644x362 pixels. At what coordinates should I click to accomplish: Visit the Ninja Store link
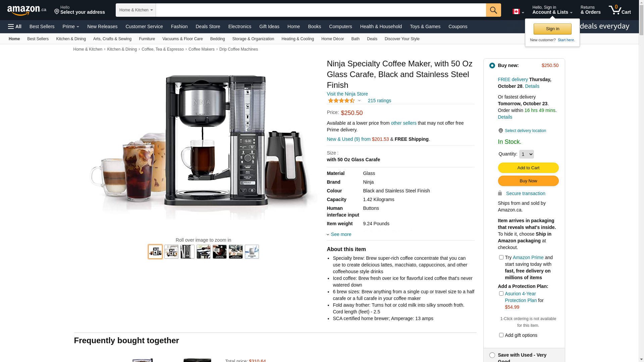(x=347, y=94)
